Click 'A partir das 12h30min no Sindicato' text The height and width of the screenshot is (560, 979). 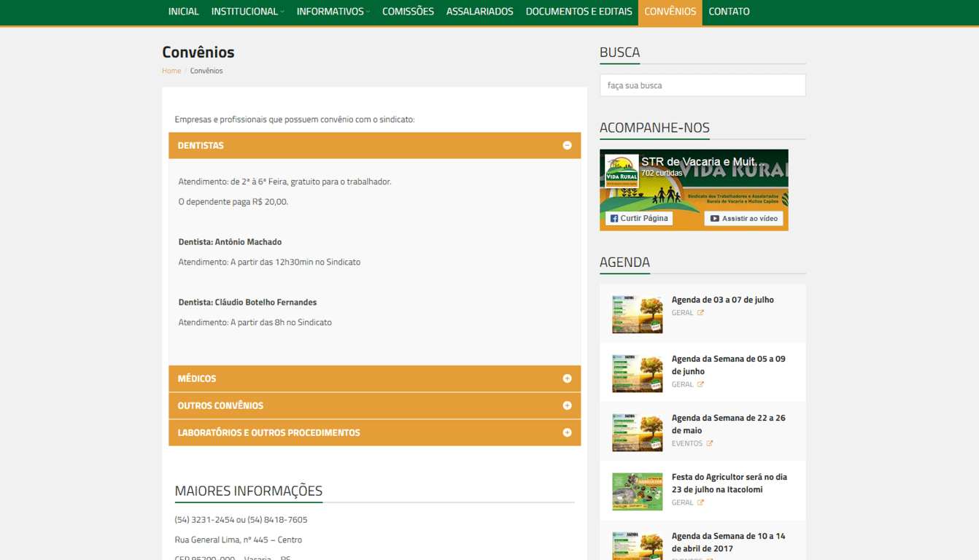click(x=295, y=262)
